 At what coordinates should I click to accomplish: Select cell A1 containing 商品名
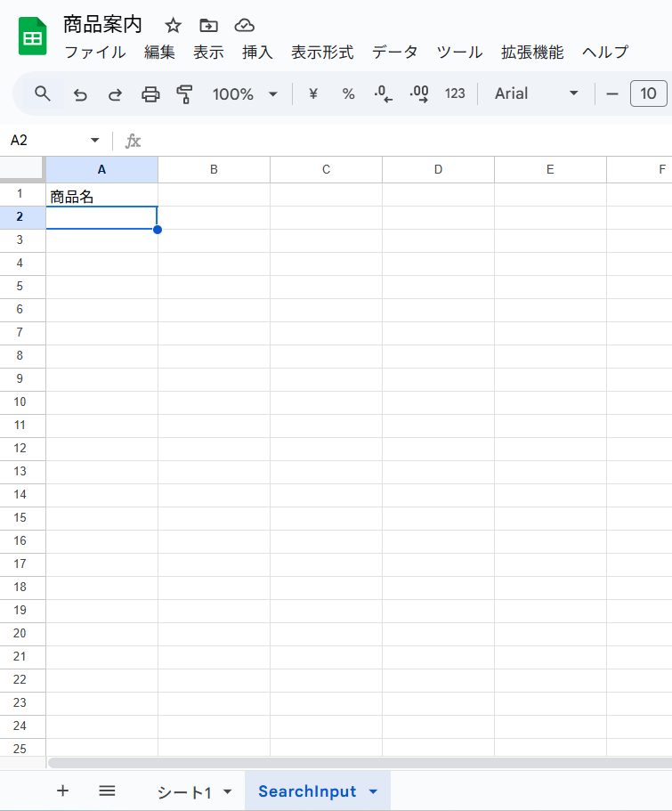click(x=101, y=195)
